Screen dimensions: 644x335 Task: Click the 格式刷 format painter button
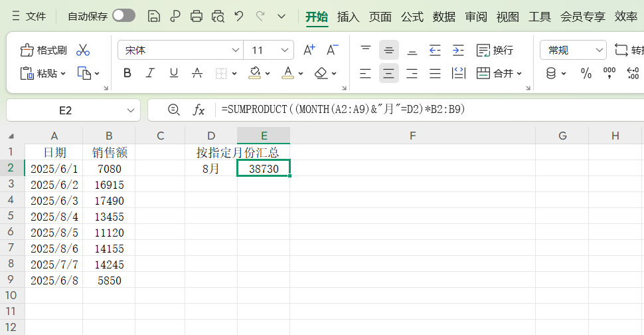(x=44, y=51)
